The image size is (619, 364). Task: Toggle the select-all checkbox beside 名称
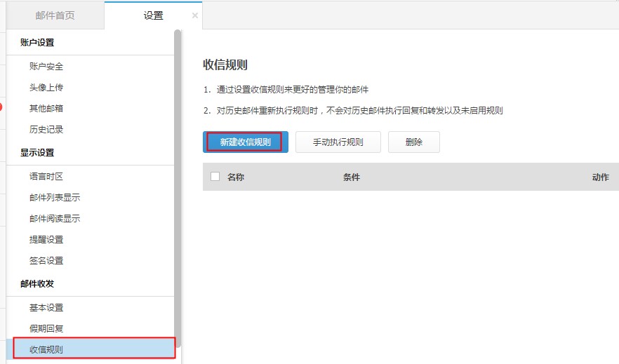[215, 177]
